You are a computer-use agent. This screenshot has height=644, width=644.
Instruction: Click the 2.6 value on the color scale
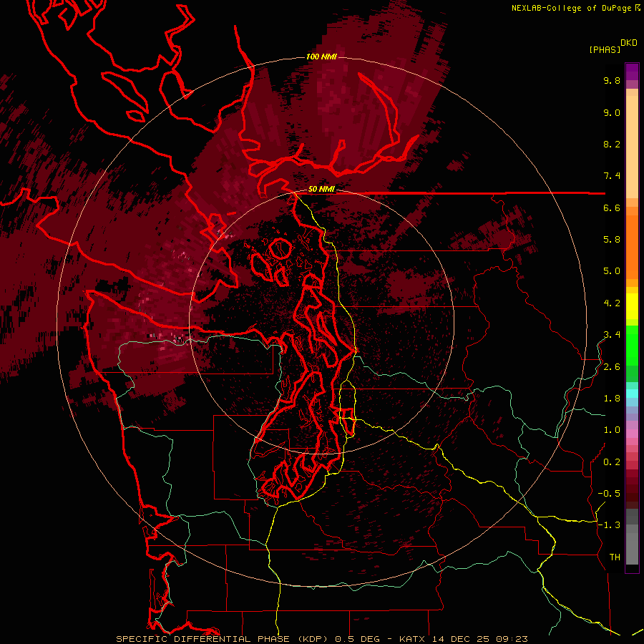coord(612,367)
